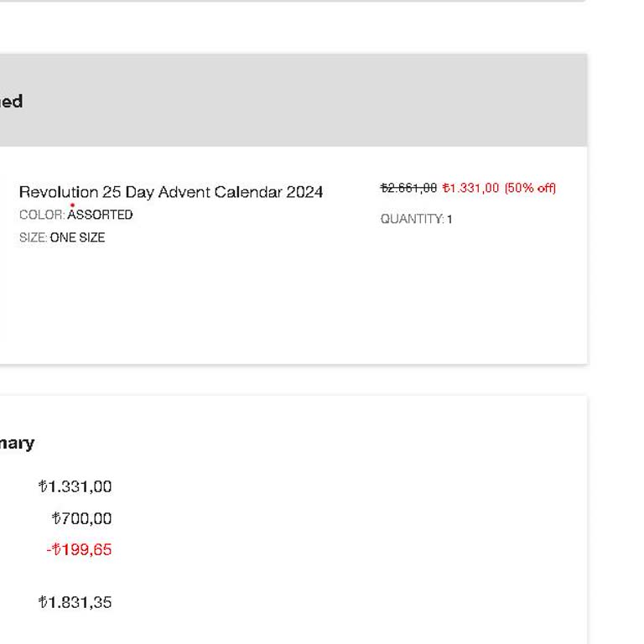
Task: Click the red sale price 1.331,00
Action: [x=470, y=188]
